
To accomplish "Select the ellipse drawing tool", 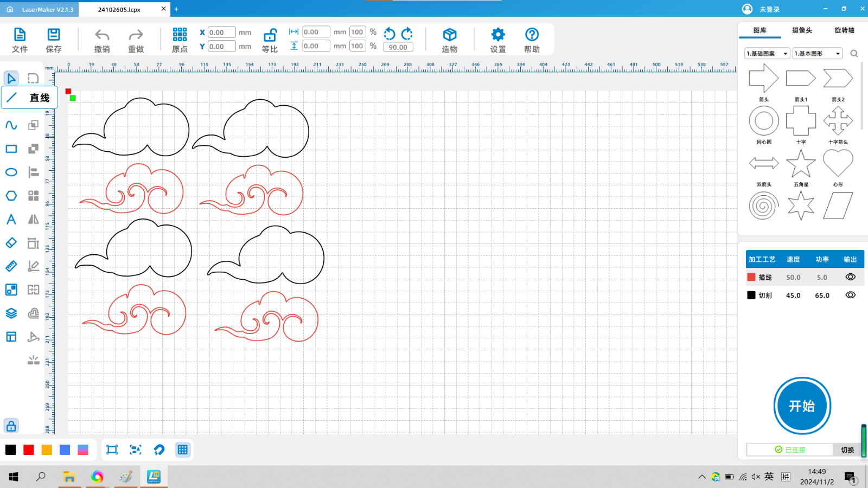I will pos(11,172).
